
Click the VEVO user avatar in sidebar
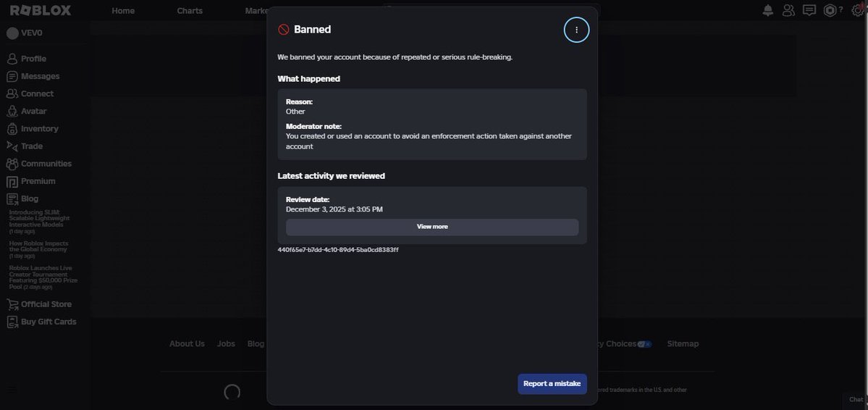coord(12,33)
